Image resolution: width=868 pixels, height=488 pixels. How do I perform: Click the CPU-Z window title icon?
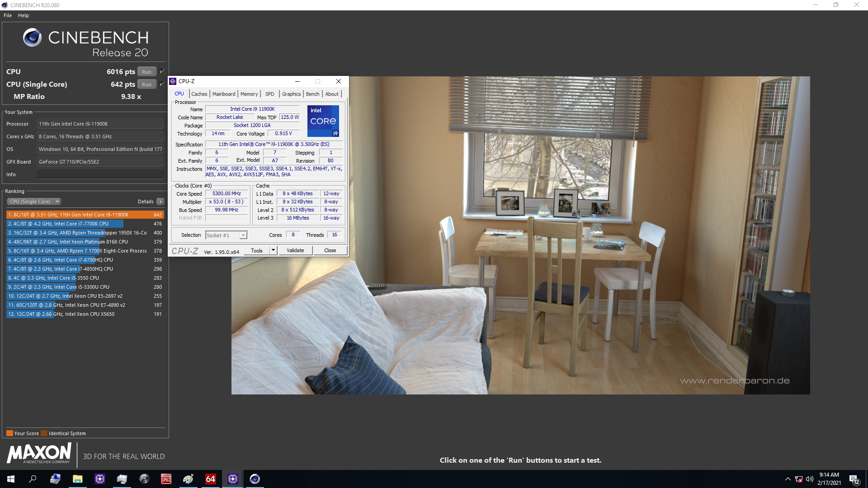tap(173, 81)
